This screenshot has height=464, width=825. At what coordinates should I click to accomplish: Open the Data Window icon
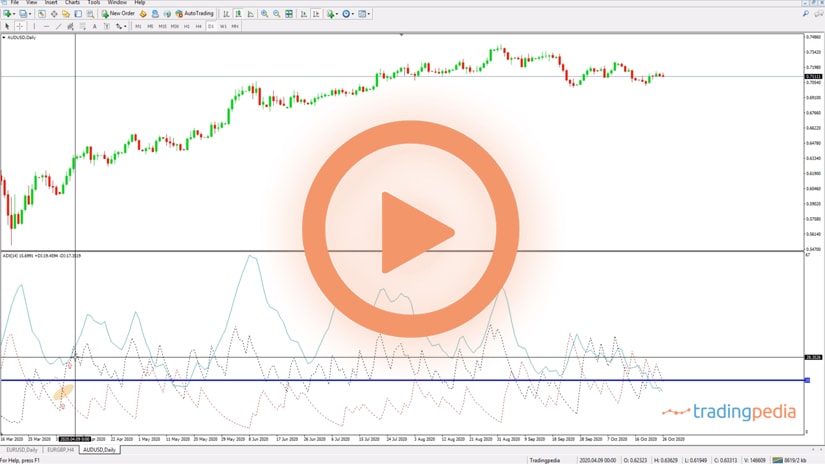54,14
